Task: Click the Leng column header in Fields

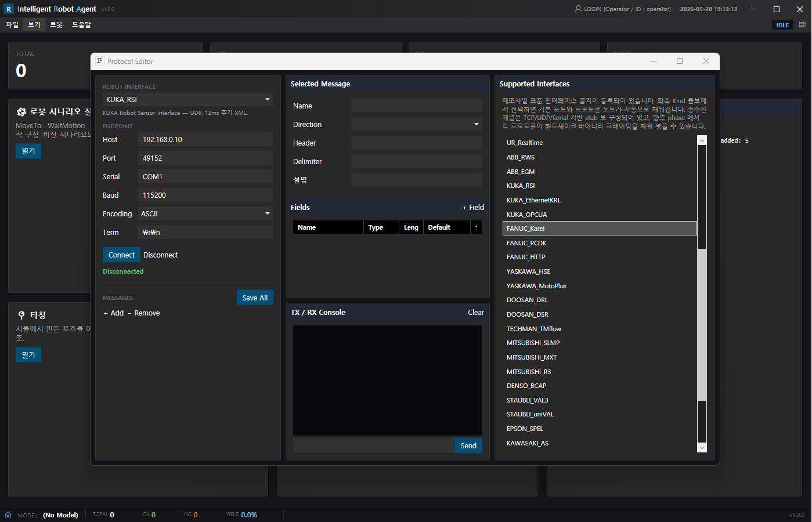Action: [411, 227]
